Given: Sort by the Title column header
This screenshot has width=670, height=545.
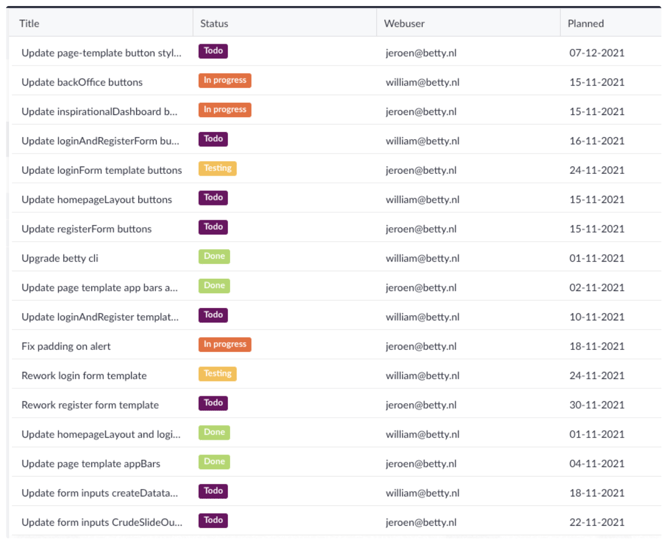Looking at the screenshot, I should (29, 24).
